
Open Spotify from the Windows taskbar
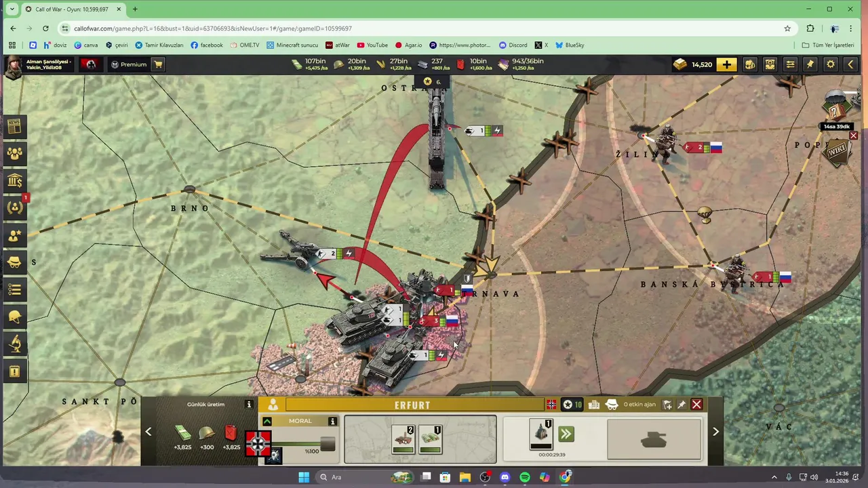[525, 477]
